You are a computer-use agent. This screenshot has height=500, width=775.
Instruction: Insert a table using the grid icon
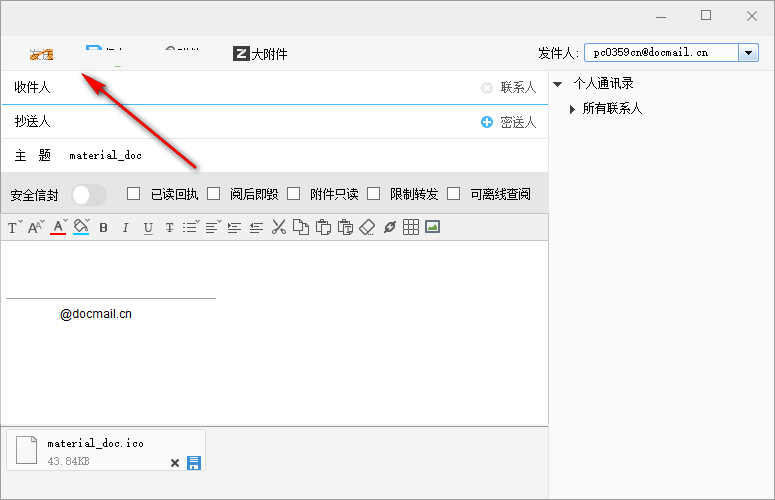tap(411, 227)
